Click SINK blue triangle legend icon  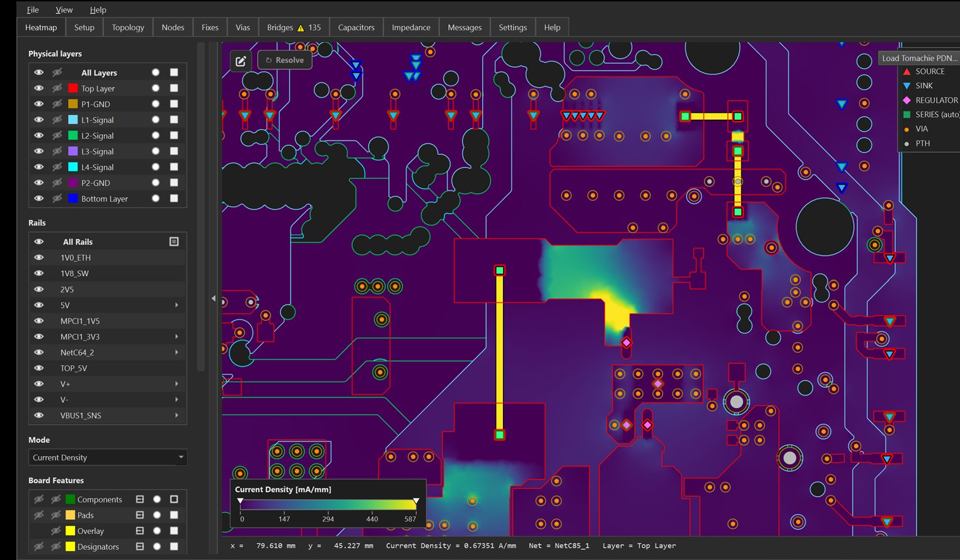pyautogui.click(x=907, y=86)
